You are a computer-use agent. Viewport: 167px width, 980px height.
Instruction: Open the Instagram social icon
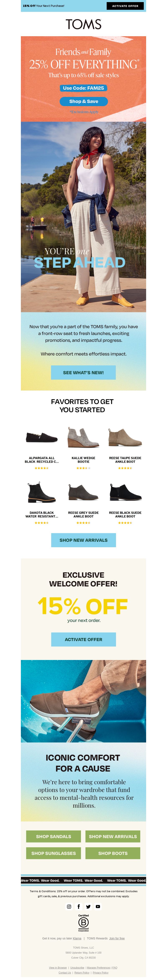[x=69, y=907]
